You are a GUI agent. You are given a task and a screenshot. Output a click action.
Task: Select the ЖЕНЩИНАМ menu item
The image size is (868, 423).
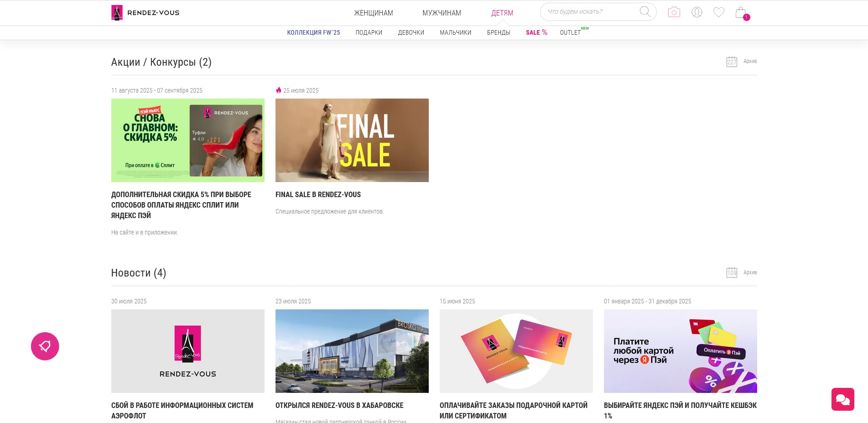(x=374, y=13)
